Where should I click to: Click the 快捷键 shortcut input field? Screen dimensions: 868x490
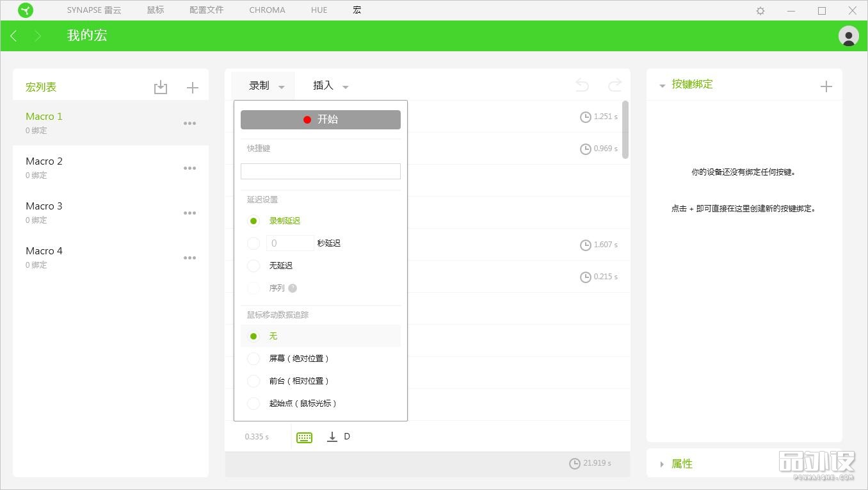[321, 171]
